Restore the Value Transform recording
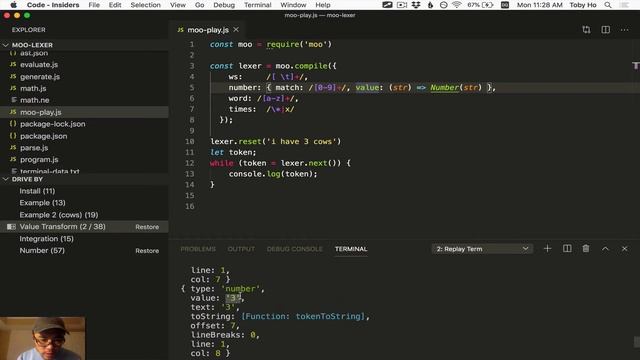Viewport: 640px width, 360px height. [x=147, y=227]
